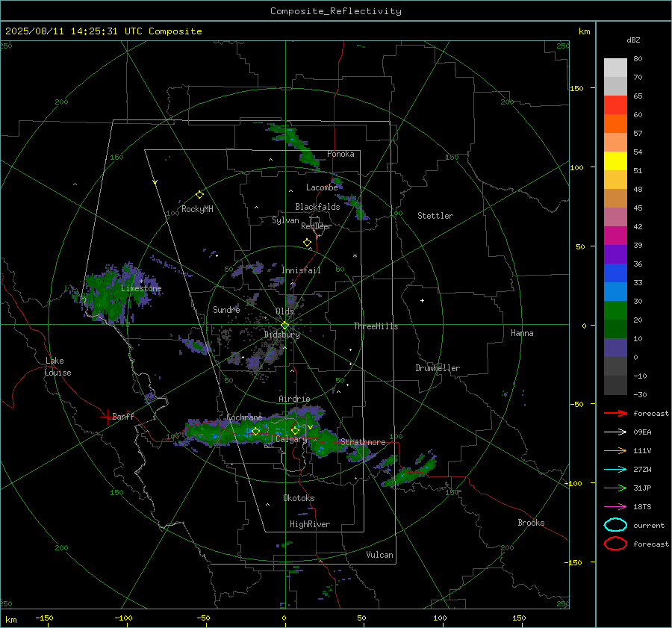
Task: Click the Calgary city label
Action: [291, 439]
